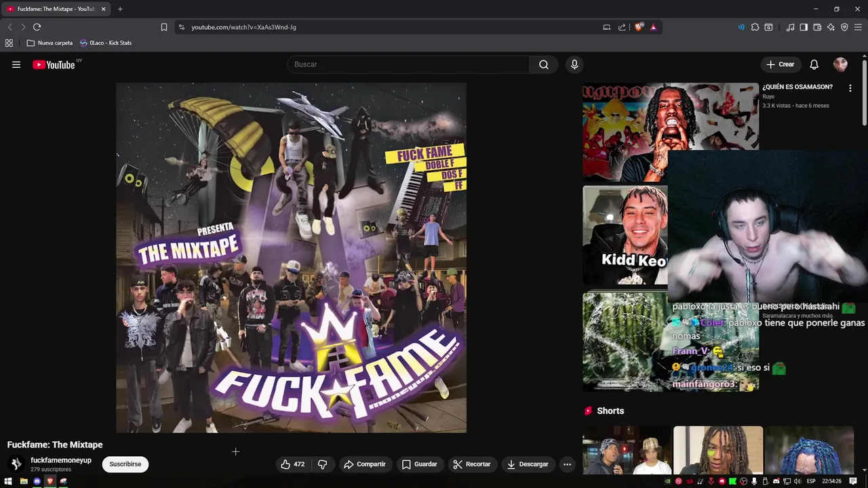
Task: Select the Fuckfame: The Mixtape tab
Action: click(x=57, y=9)
